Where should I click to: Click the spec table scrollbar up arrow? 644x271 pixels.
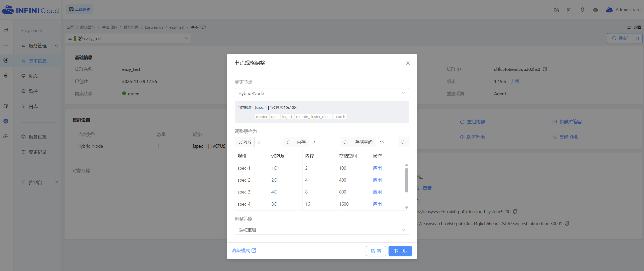pyautogui.click(x=406, y=165)
